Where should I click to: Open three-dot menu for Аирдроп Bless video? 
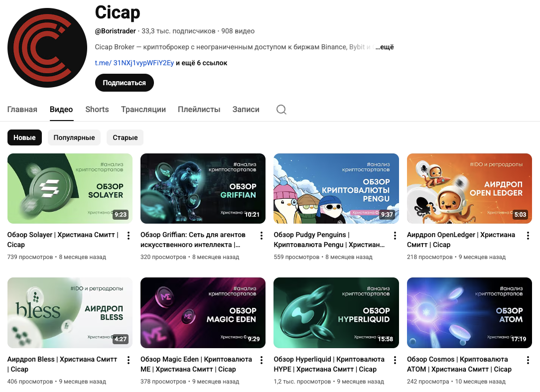[x=129, y=360]
